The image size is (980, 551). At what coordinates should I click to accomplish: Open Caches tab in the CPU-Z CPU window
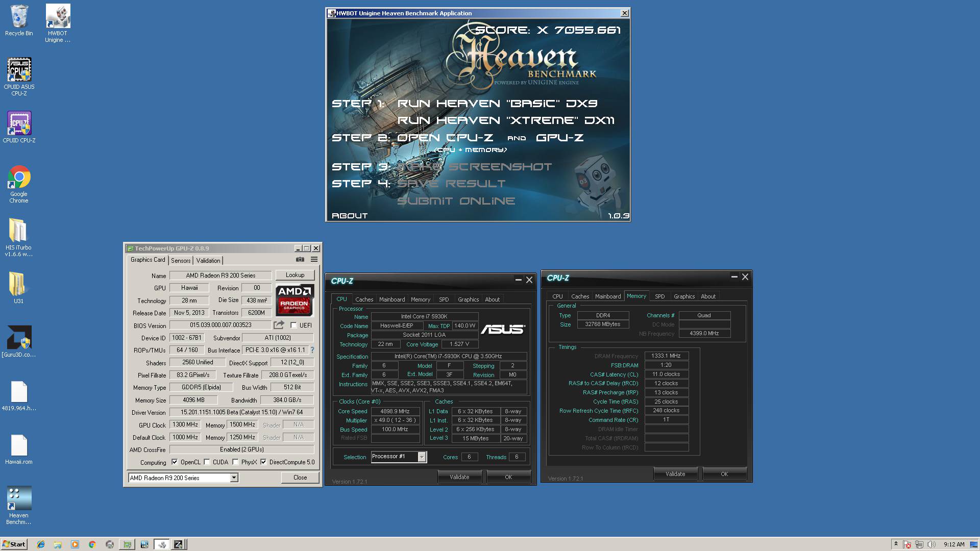click(364, 299)
